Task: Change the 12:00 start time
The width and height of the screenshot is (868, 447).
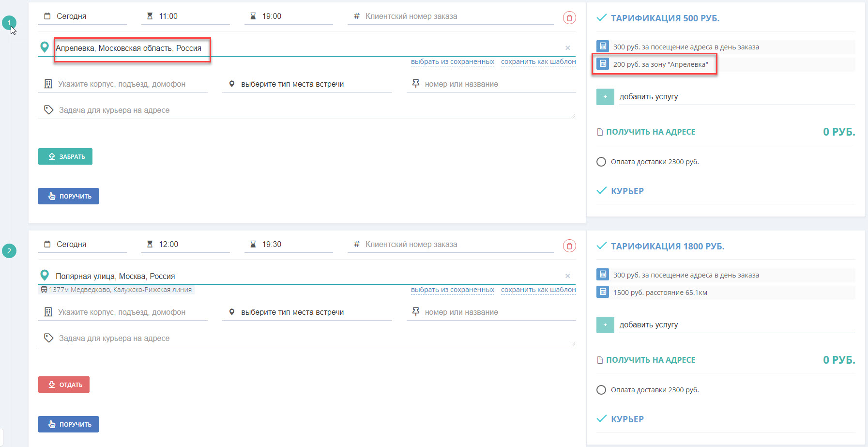Action: 185,245
